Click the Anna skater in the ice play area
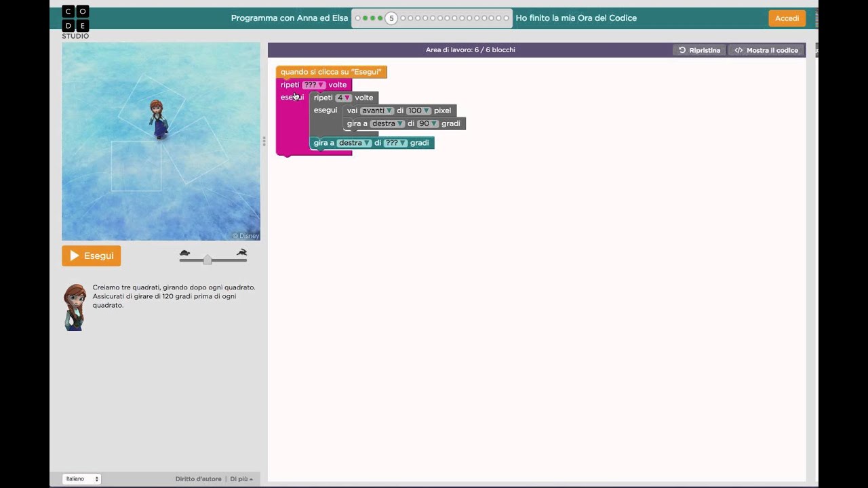The height and width of the screenshot is (488, 868). 158,119
